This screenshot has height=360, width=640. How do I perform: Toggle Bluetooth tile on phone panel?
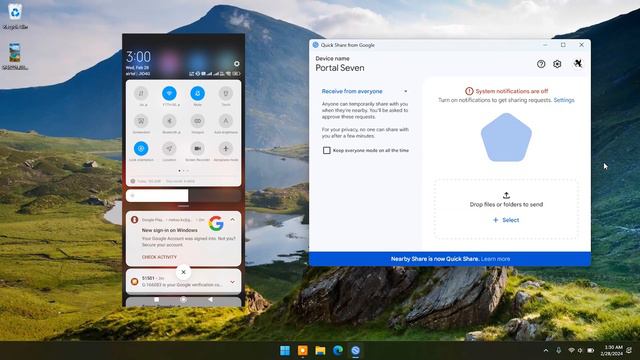click(x=169, y=121)
